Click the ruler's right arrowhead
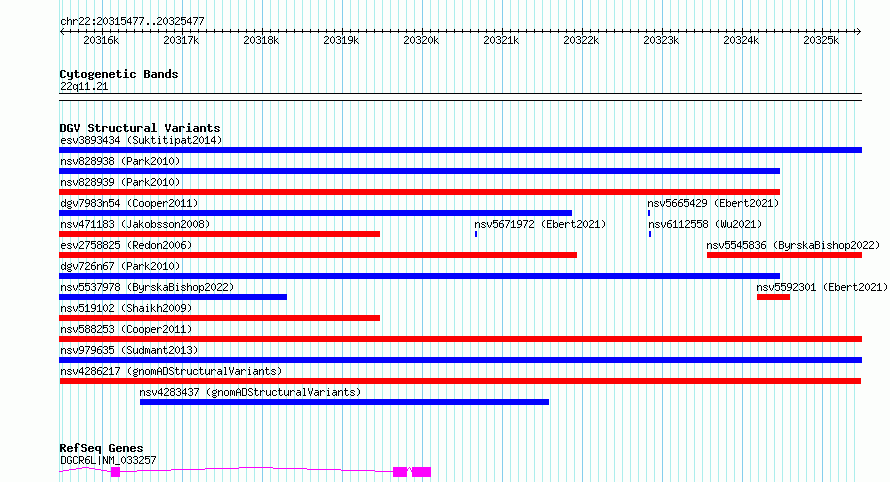The width and height of the screenshot is (890, 482). click(x=859, y=31)
